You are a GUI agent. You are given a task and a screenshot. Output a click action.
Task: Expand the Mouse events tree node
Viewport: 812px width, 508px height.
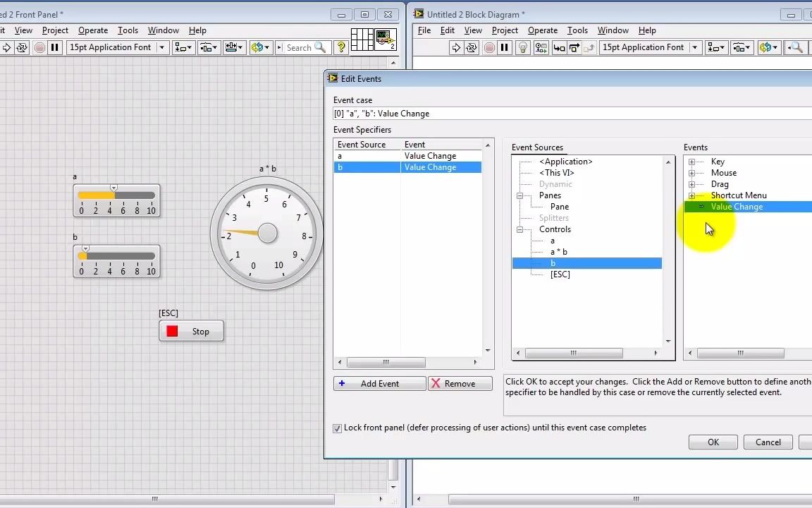691,173
